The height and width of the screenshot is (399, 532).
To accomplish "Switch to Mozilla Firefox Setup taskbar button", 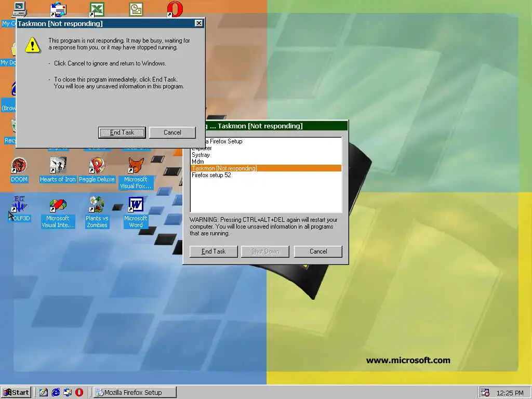I will [x=135, y=393].
